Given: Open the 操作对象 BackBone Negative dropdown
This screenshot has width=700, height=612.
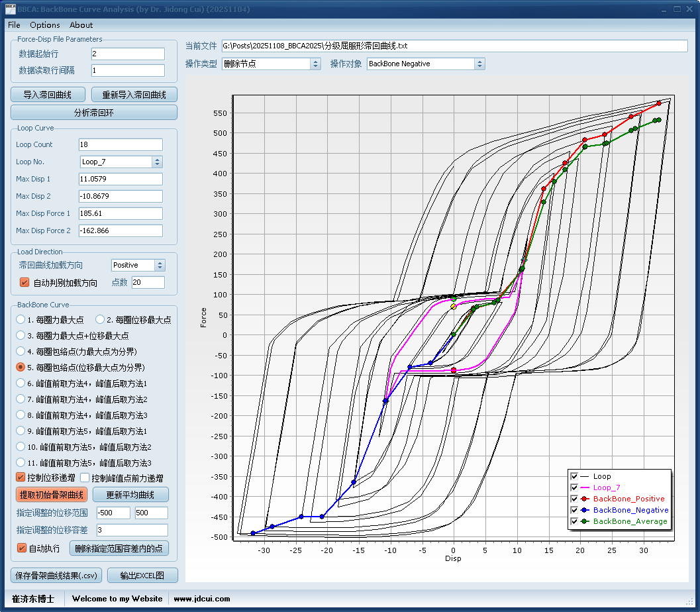Looking at the screenshot, I should click(x=479, y=64).
